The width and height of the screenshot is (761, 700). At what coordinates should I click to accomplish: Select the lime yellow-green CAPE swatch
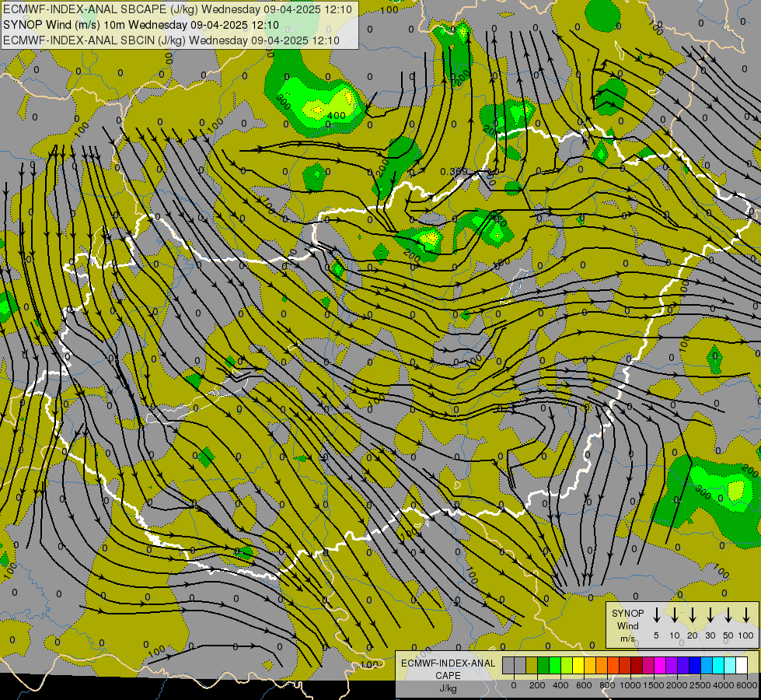[567, 665]
